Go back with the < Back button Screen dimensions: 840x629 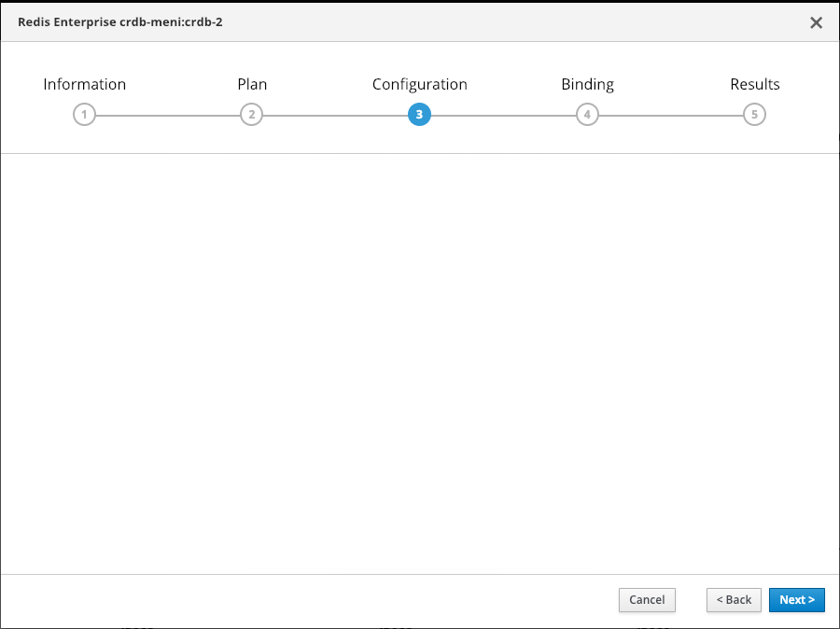[734, 600]
